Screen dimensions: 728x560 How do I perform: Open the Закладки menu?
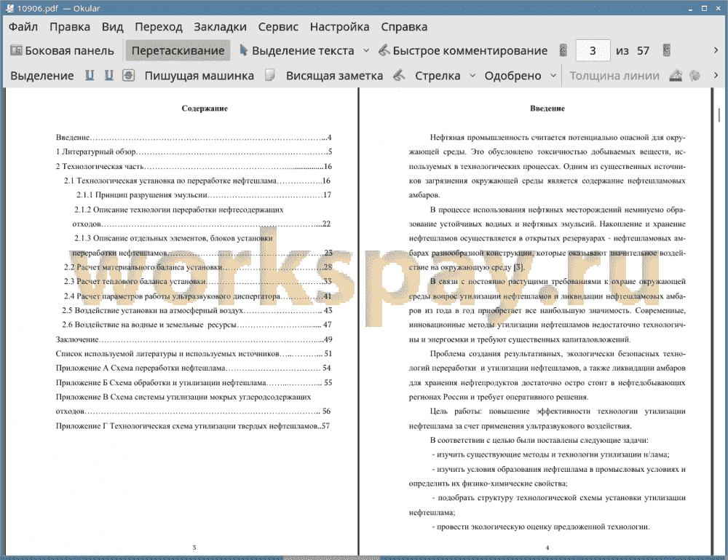tap(220, 27)
